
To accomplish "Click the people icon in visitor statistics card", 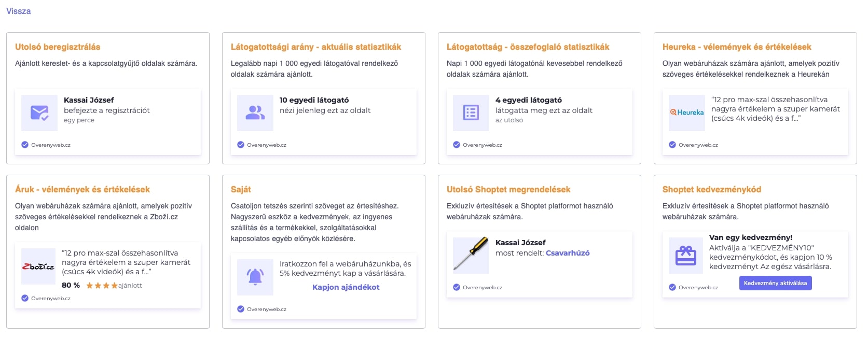I will (255, 112).
